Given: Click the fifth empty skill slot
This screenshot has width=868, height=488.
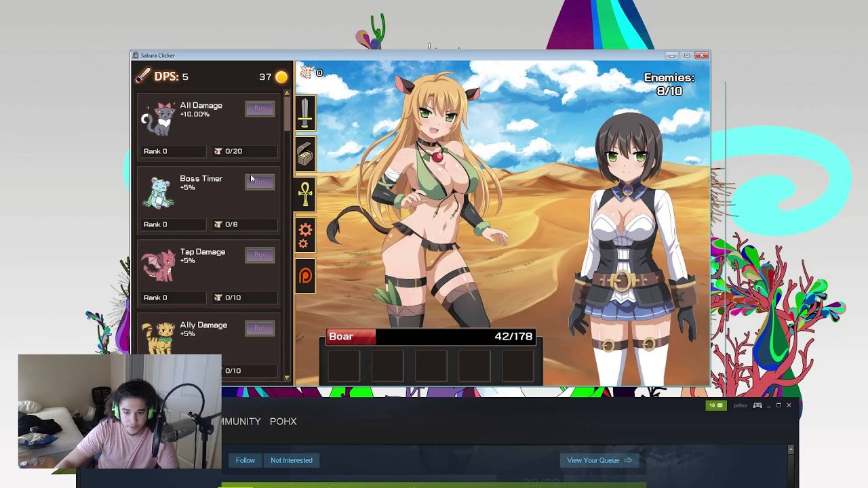Looking at the screenshot, I should 517,365.
